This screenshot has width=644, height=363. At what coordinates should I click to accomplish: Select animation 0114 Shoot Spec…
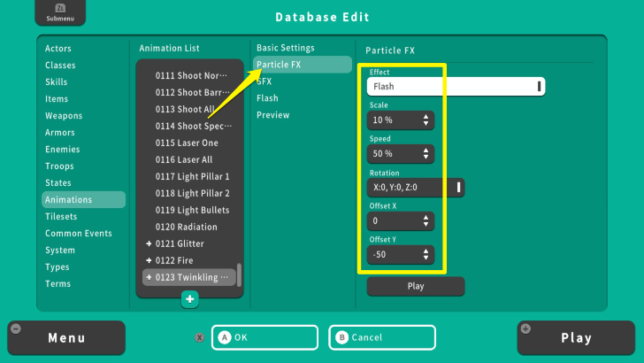pyautogui.click(x=189, y=127)
